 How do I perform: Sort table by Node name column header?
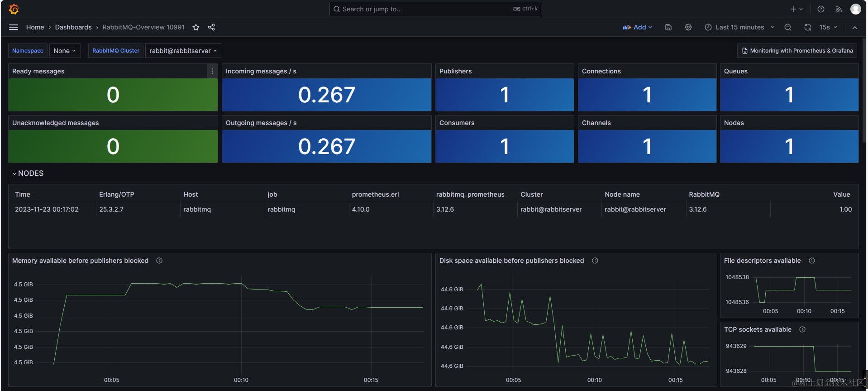pyautogui.click(x=622, y=194)
